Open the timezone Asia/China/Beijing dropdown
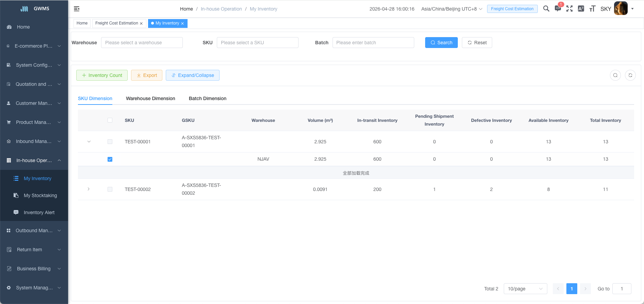The image size is (644, 304). pyautogui.click(x=452, y=9)
